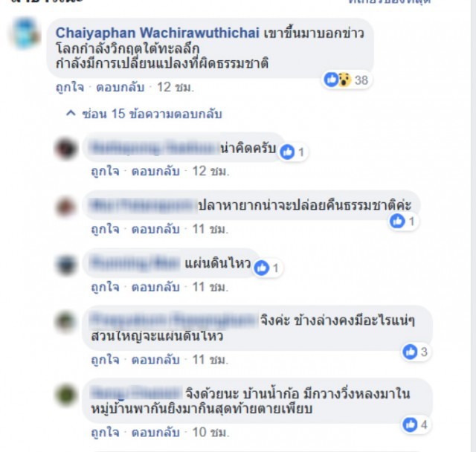Like the top comment via ถูกใจ

[x=70, y=88]
